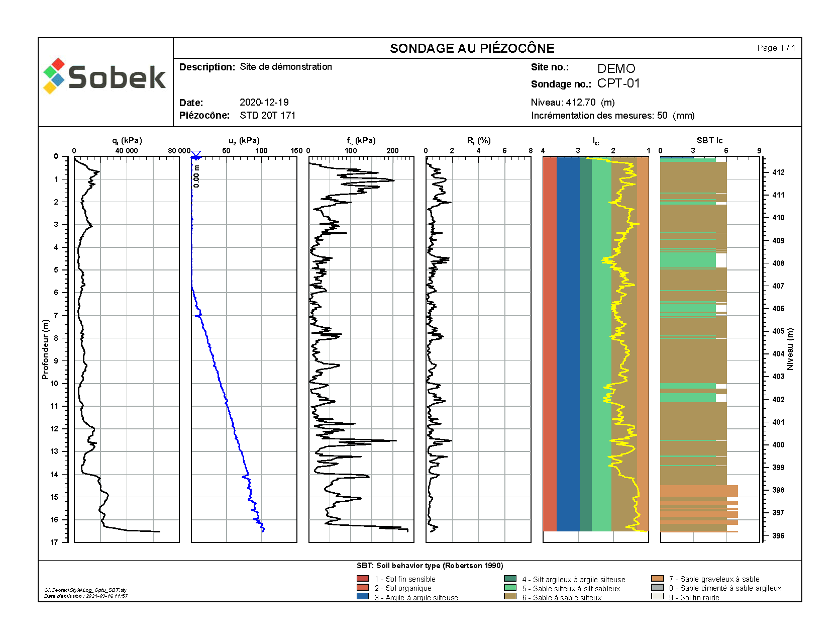Select legend swatch 7 Sable graveleux

click(657, 579)
